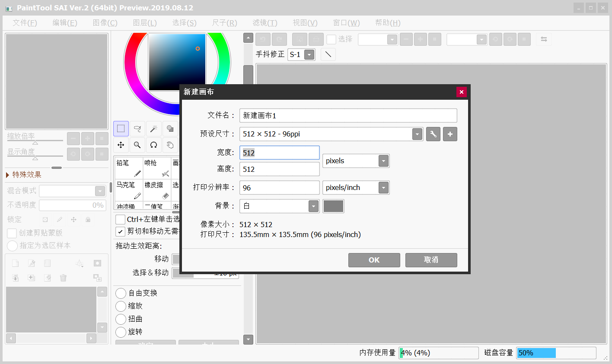Click the 缩放倍率 slider track
The height and width of the screenshot is (364, 612).
(35, 141)
